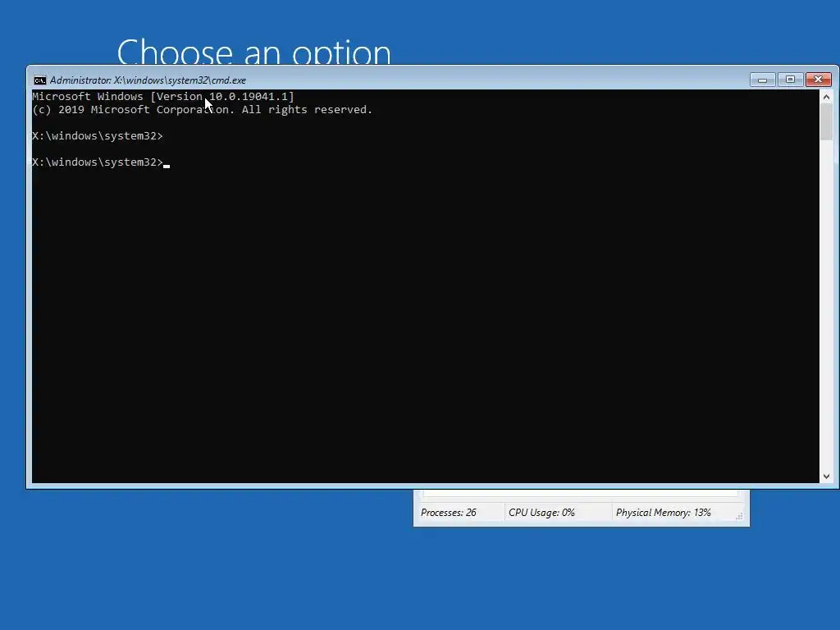Viewport: 840px width, 630px height.
Task: Click "Physical Memory: 13%" in the status bar
Action: tap(663, 513)
